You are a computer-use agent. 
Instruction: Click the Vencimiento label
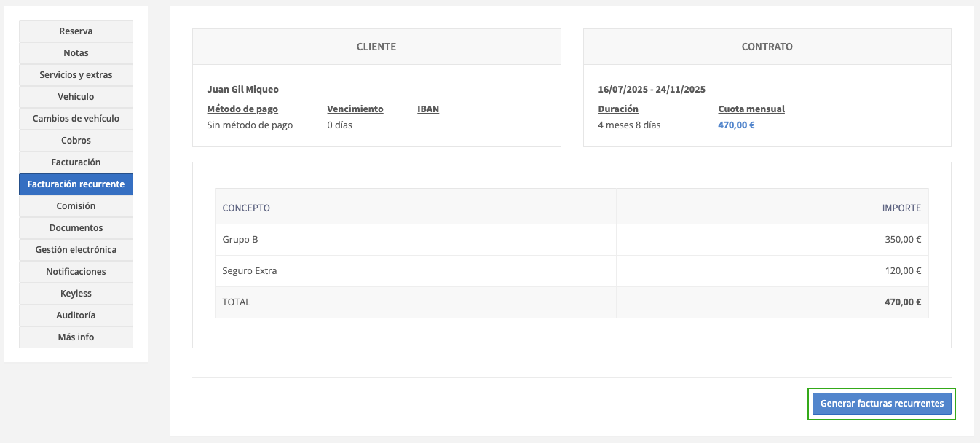355,109
